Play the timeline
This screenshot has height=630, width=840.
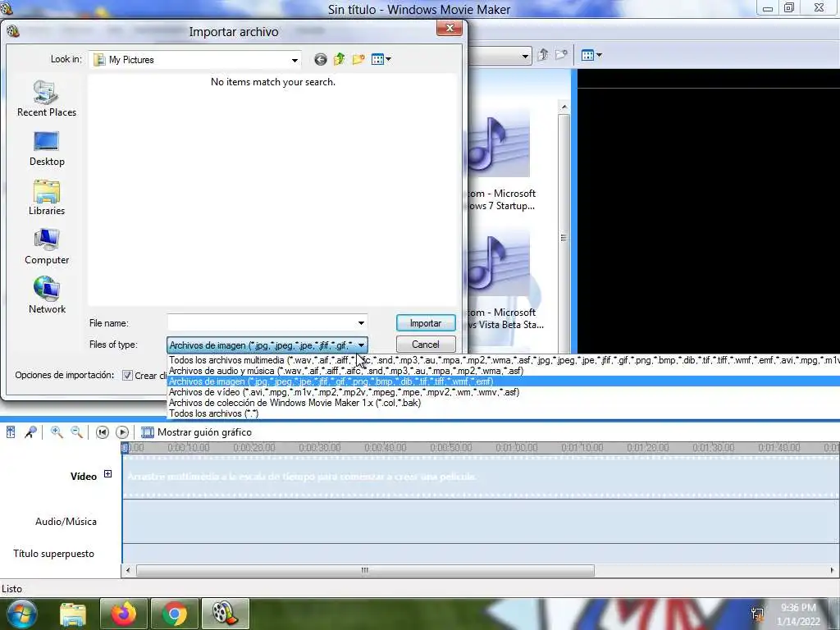[x=122, y=432]
